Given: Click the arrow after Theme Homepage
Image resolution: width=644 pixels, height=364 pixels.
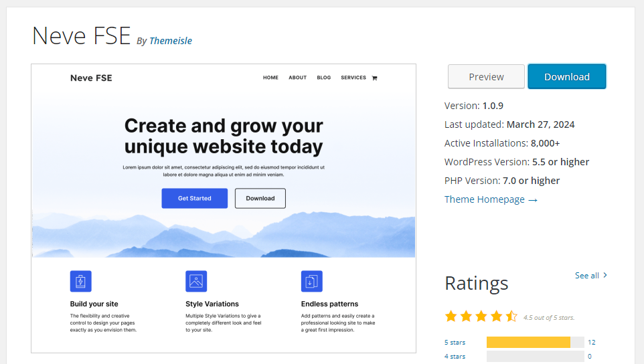Looking at the screenshot, I should 533,199.
